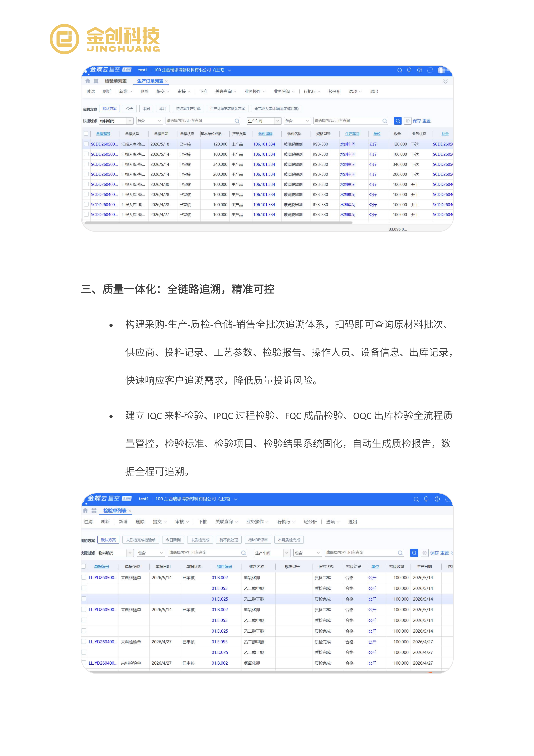
Task: Check the production order row dated 2026/4/27
Action: pos(86,214)
